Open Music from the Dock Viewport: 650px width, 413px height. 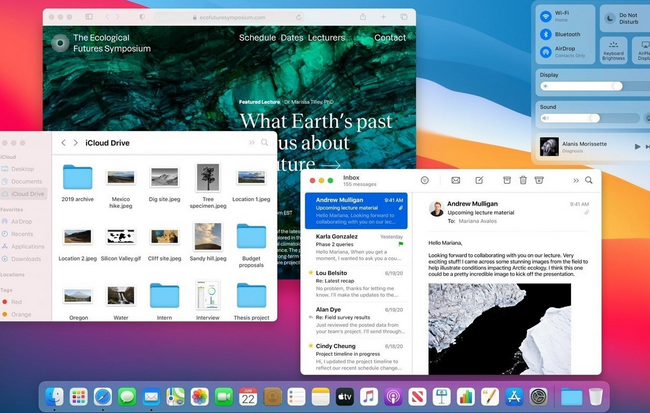click(369, 397)
